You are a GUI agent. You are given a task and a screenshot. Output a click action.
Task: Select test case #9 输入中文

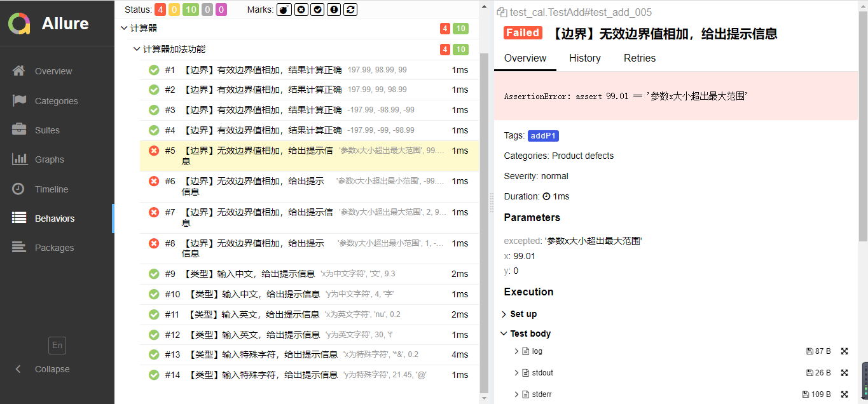(248, 274)
